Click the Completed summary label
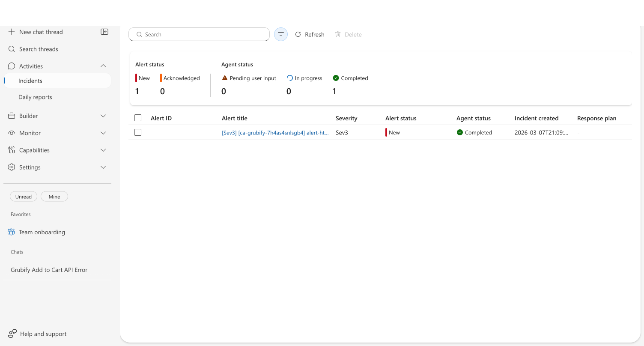Image resolution: width=644 pixels, height=346 pixels. click(x=355, y=78)
